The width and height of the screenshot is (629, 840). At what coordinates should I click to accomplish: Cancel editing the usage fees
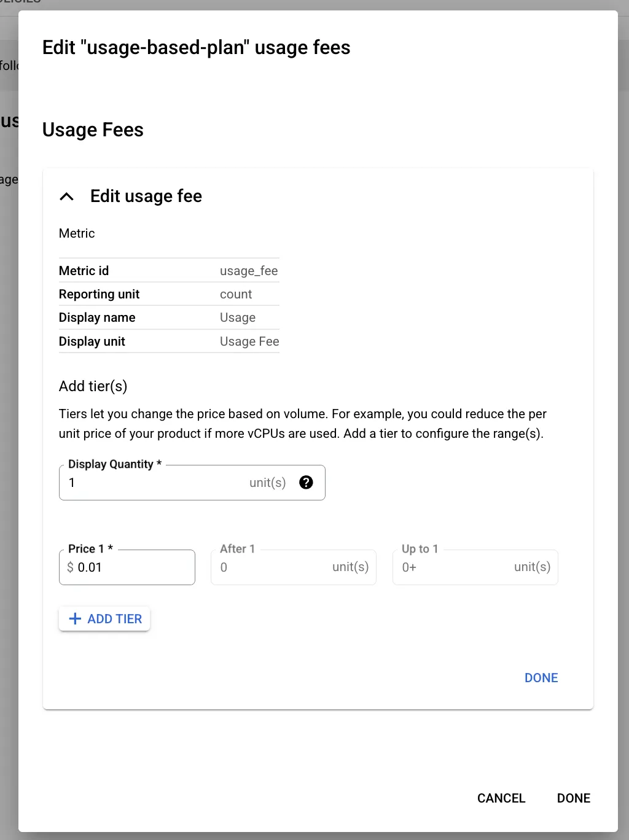click(501, 798)
